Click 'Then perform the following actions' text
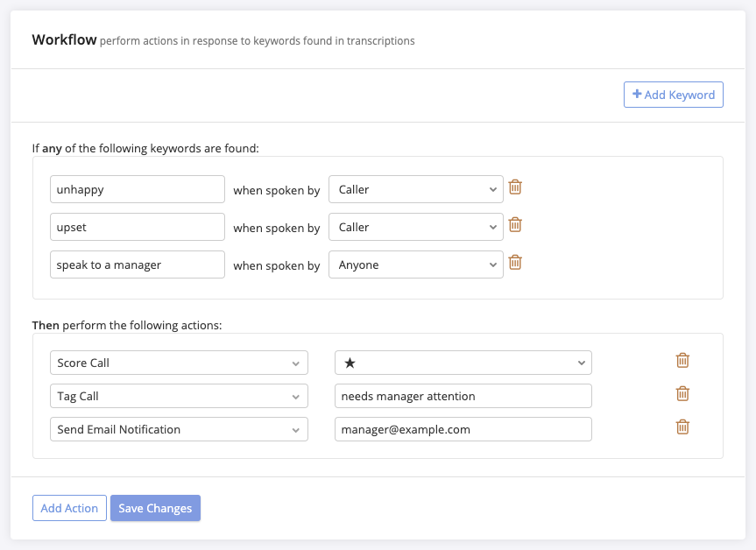Screen dimensions: 756x550 pos(127,326)
